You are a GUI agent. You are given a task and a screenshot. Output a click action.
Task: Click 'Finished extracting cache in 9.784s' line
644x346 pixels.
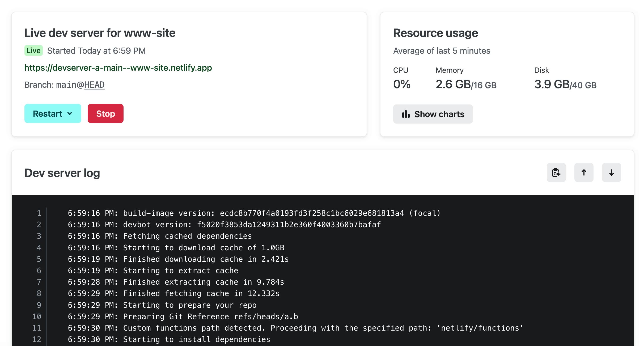(x=176, y=282)
